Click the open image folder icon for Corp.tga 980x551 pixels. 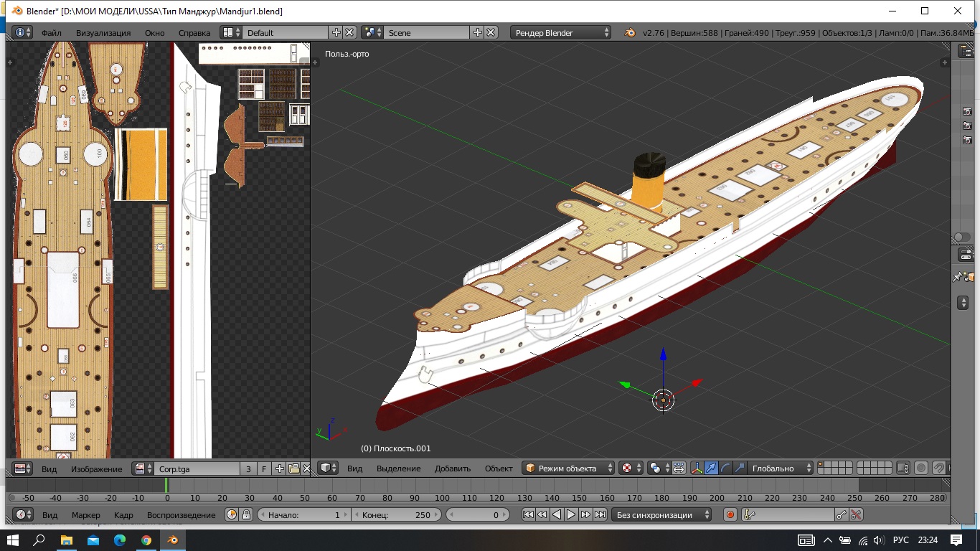tap(293, 468)
